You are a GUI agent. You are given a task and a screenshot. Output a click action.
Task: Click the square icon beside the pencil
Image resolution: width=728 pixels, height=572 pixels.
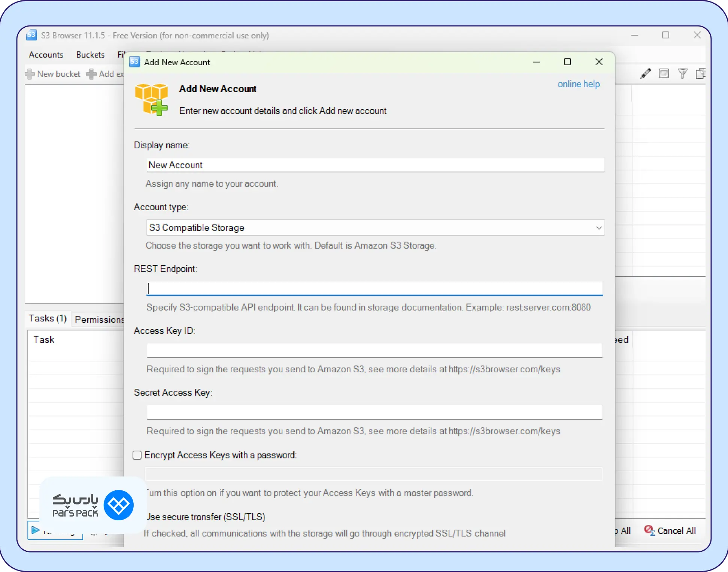coord(664,73)
